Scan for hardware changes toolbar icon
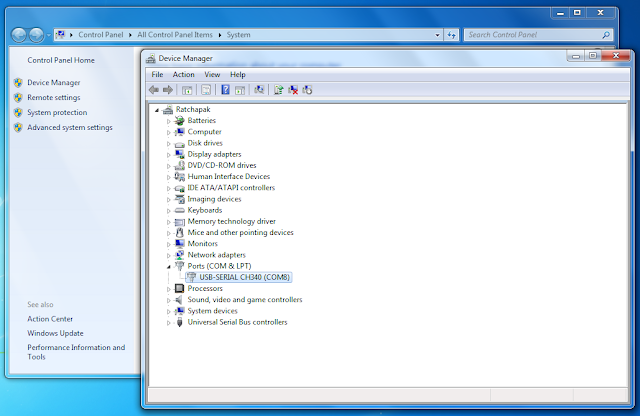Image resolution: width=640 pixels, height=416 pixels. pyautogui.click(x=259, y=90)
